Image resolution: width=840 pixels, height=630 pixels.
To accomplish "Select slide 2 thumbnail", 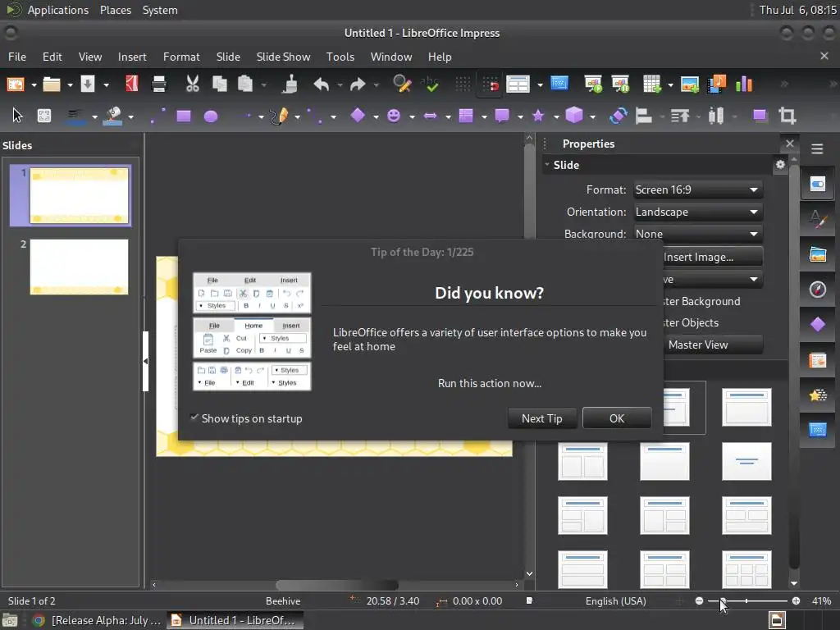I will 79,267.
